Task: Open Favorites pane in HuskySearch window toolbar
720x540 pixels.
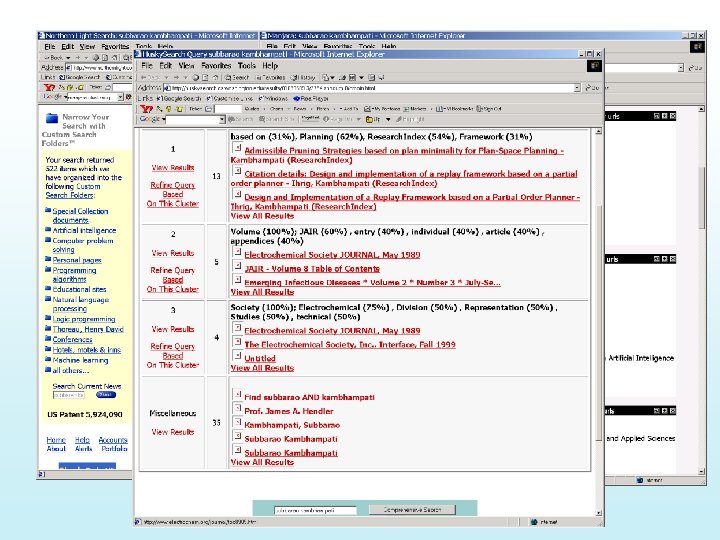Action: (270, 78)
